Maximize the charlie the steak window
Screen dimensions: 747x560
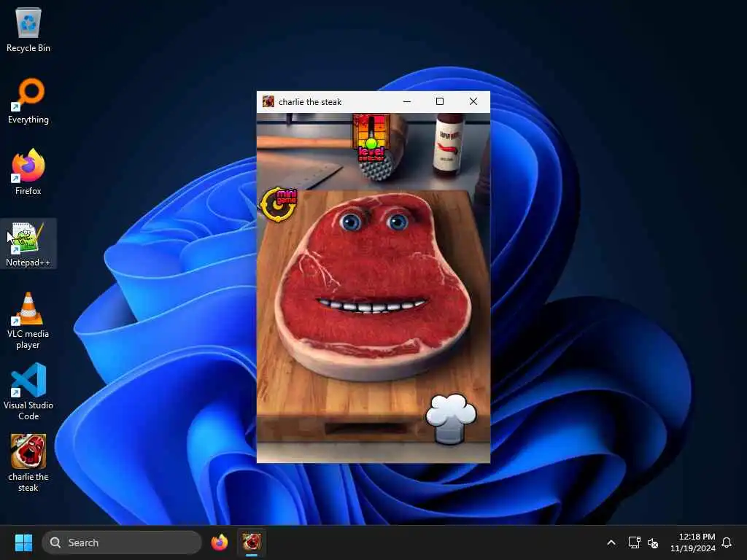(x=440, y=101)
